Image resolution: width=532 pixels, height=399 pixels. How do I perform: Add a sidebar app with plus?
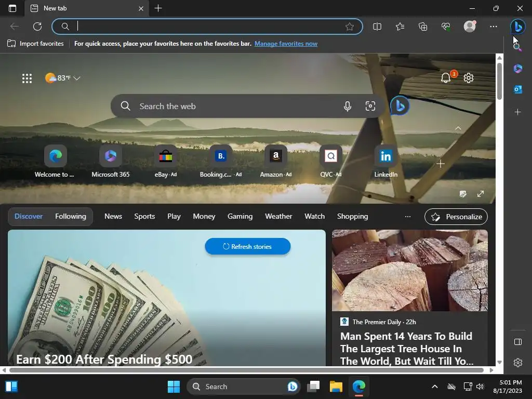click(518, 112)
